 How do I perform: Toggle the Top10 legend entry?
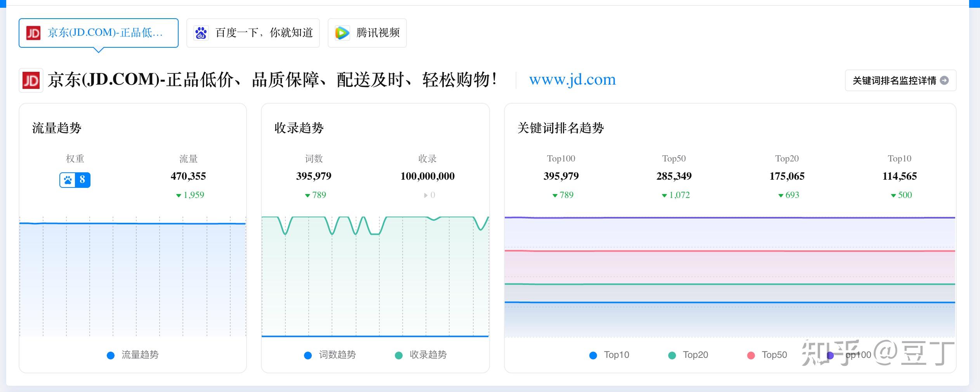click(610, 355)
